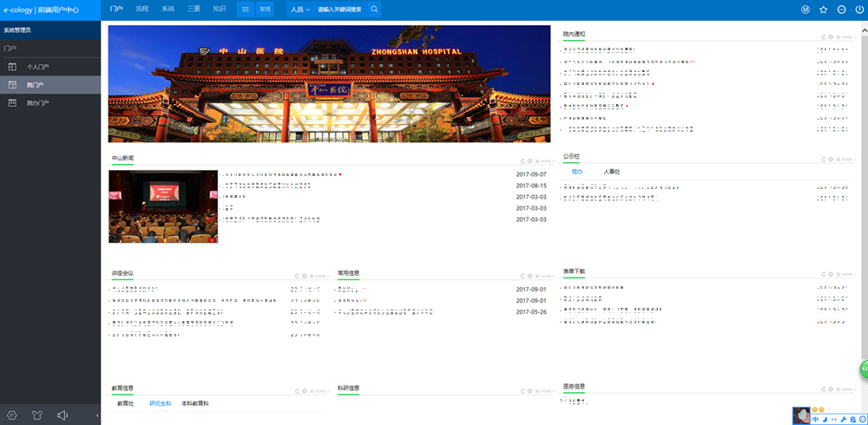Click the circled M icon in header
Viewport: 868px width, 425px height.
806,10
